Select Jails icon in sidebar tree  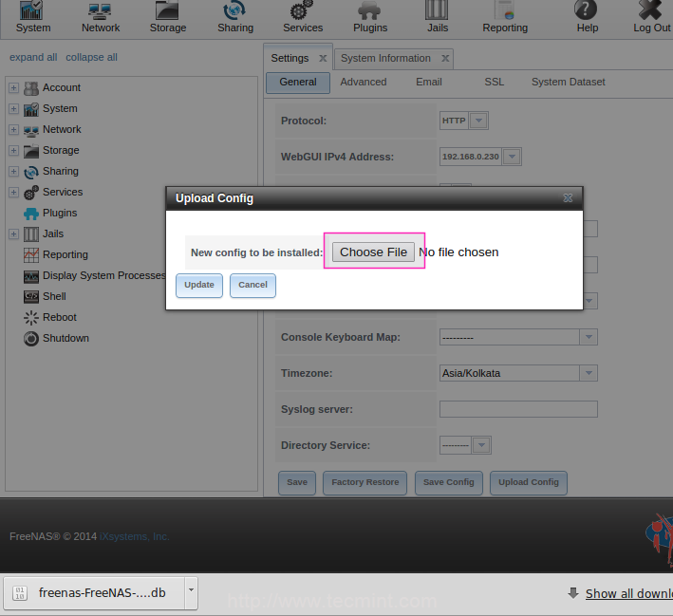pos(31,234)
